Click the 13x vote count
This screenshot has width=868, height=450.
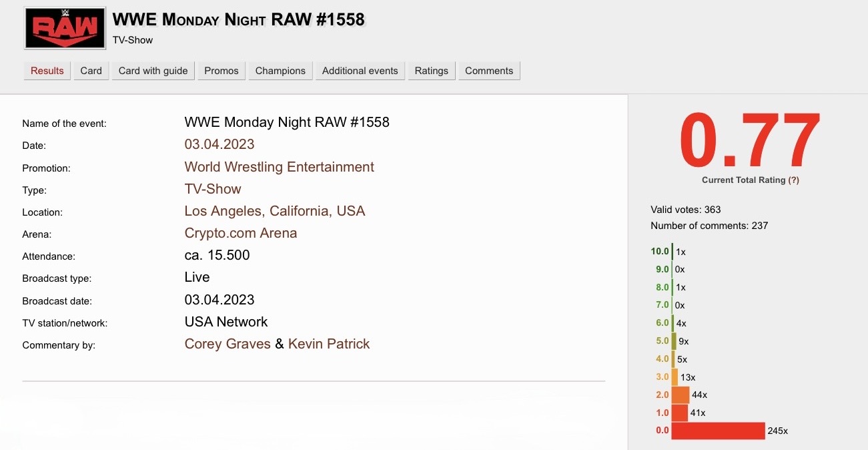[x=688, y=377]
